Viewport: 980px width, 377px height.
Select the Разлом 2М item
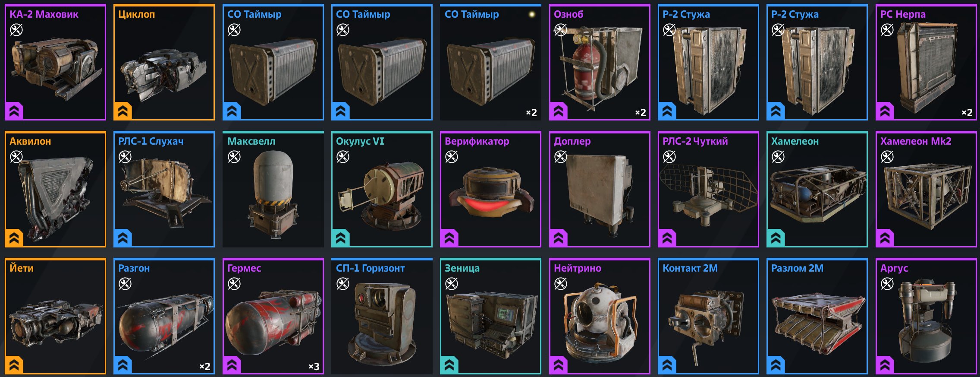[x=817, y=316]
